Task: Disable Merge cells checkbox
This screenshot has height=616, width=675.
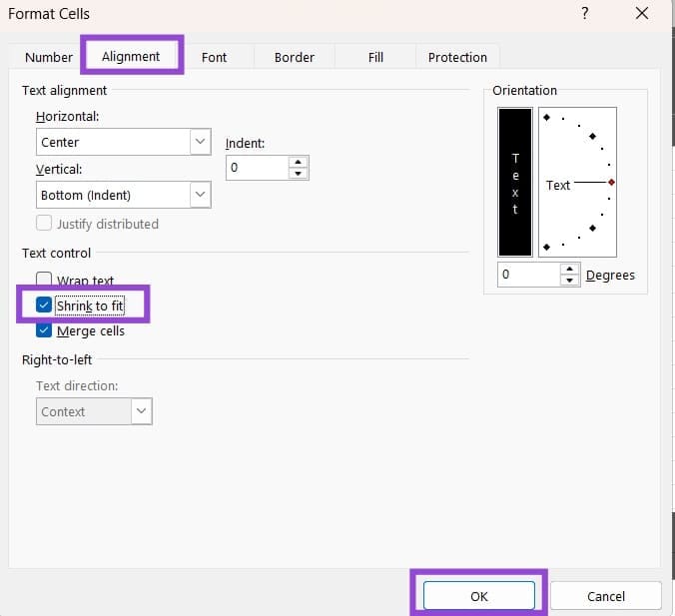Action: click(44, 330)
